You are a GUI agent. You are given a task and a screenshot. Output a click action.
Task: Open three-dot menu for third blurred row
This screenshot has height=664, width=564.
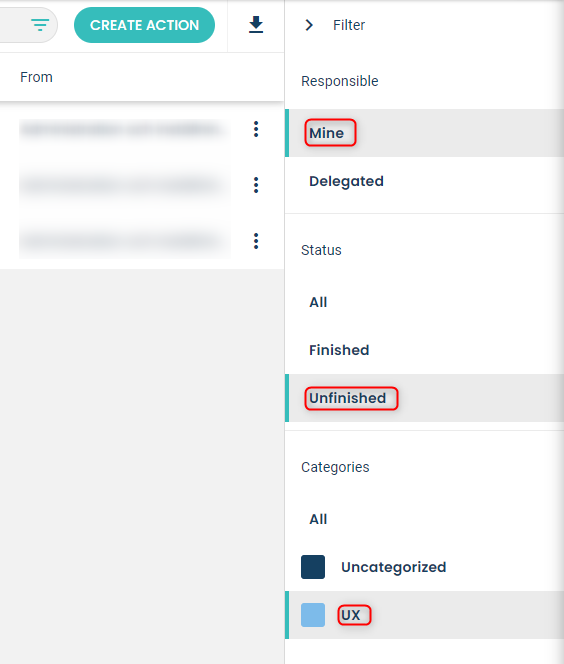(256, 241)
